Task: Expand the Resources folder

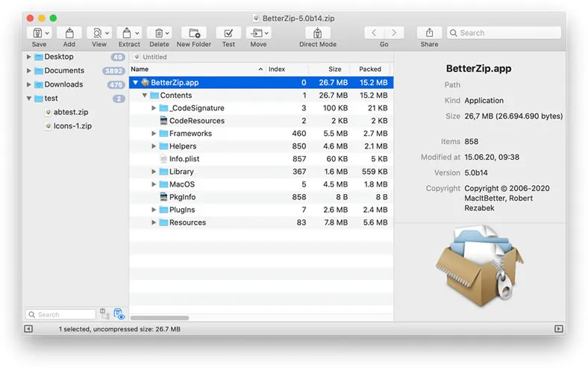Action: (154, 222)
